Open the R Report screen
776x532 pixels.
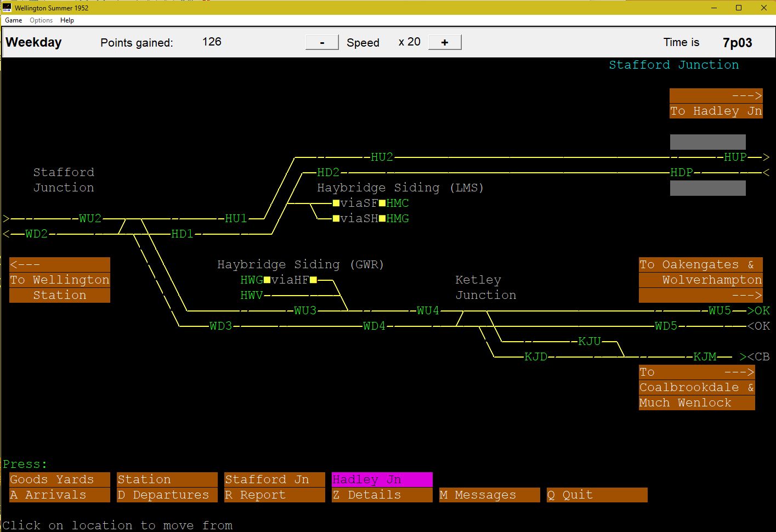[x=274, y=495]
